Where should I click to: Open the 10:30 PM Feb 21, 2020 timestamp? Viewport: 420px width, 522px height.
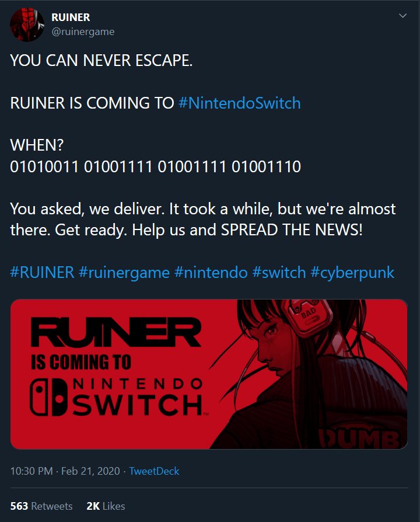(65, 471)
